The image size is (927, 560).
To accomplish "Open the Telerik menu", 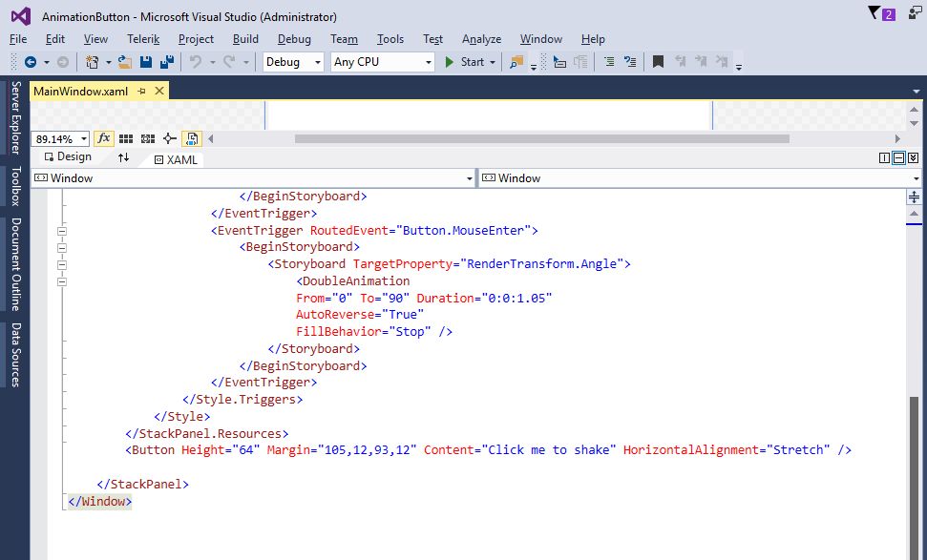I will [x=143, y=39].
